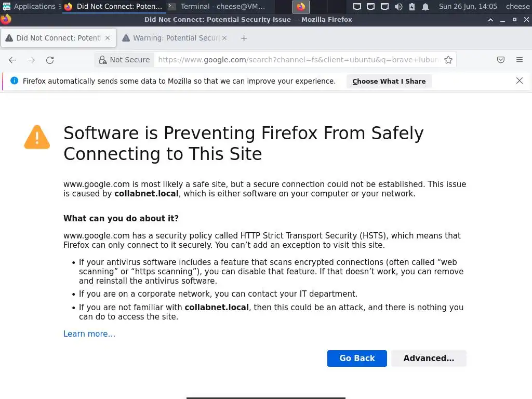The image size is (532, 399).
Task: Click the third network monitor tray icon
Action: coord(384,6)
